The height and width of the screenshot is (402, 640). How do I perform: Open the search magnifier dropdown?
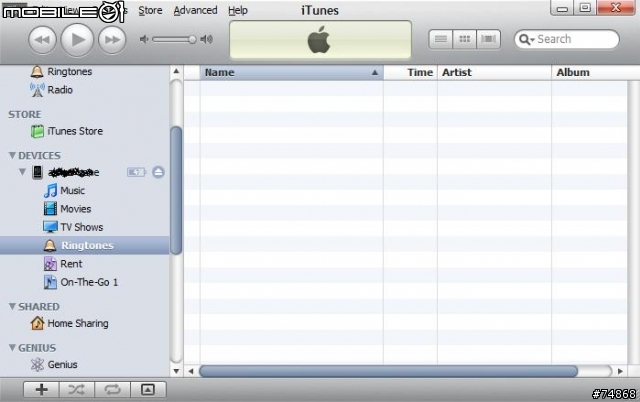click(527, 39)
